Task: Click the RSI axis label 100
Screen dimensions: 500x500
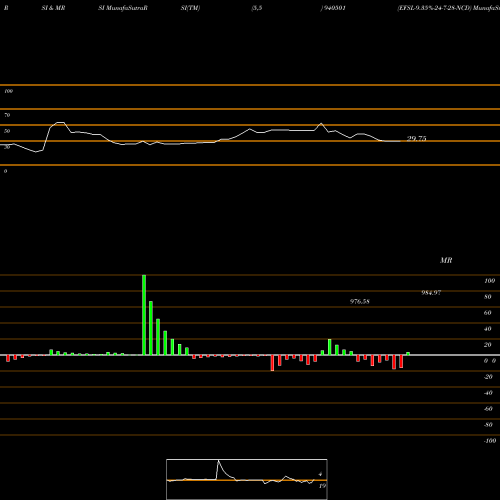Action: [x=8, y=91]
